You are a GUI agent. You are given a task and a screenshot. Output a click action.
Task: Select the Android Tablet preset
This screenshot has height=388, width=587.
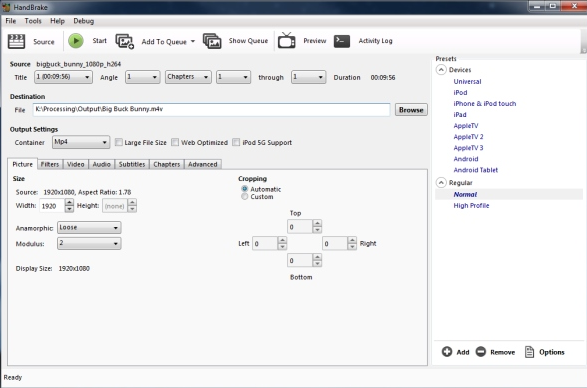tap(475, 170)
